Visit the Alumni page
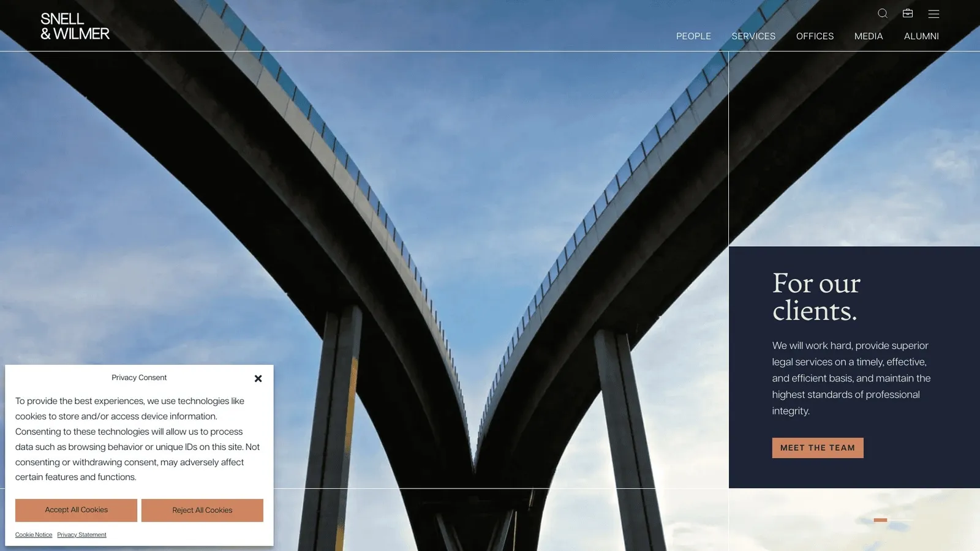This screenshot has width=980, height=551. pos(921,36)
